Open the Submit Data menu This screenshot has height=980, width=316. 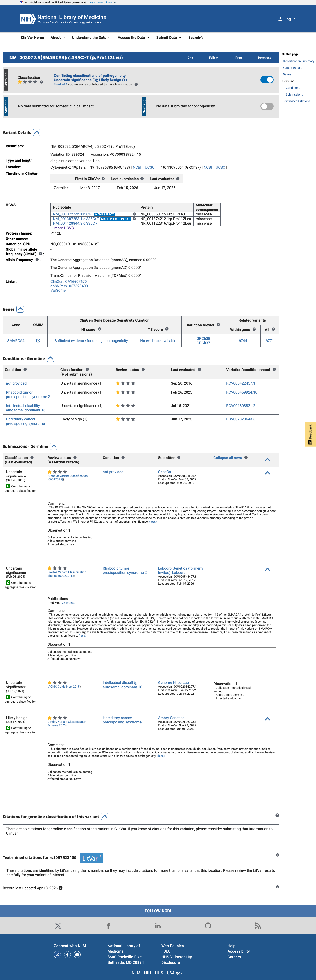[169, 38]
